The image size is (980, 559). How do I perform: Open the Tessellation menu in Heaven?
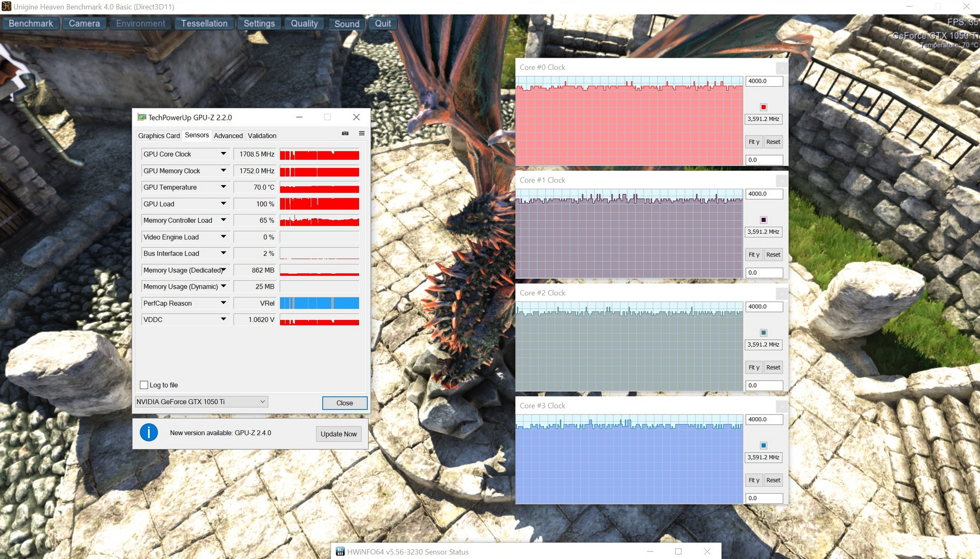click(204, 23)
